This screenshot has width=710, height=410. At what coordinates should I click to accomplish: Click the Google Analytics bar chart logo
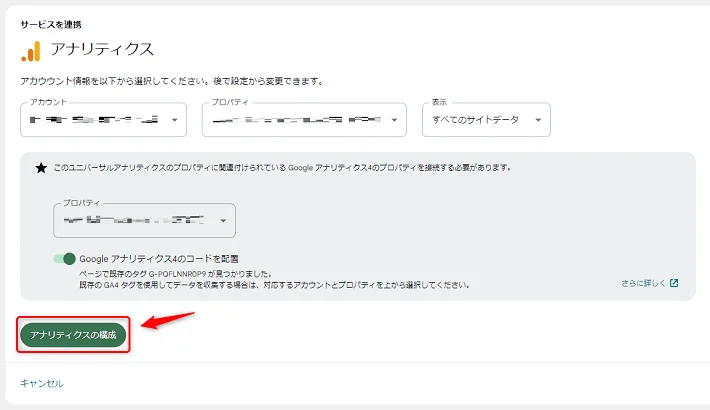(31, 50)
